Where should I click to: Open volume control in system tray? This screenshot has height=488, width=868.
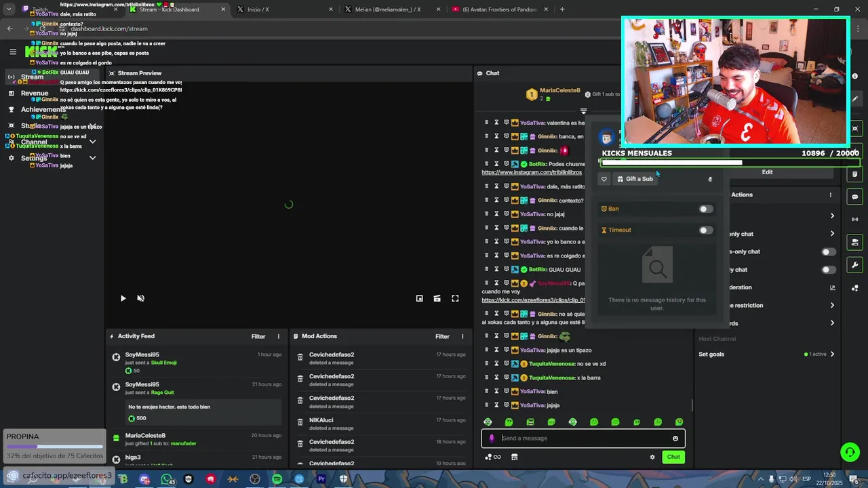(793, 479)
